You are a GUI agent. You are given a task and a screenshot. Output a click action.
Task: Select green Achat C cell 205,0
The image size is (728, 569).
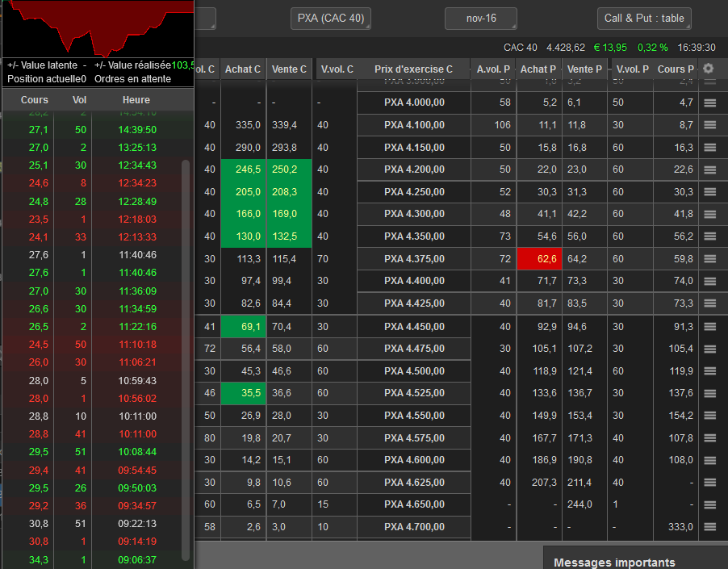coord(243,191)
